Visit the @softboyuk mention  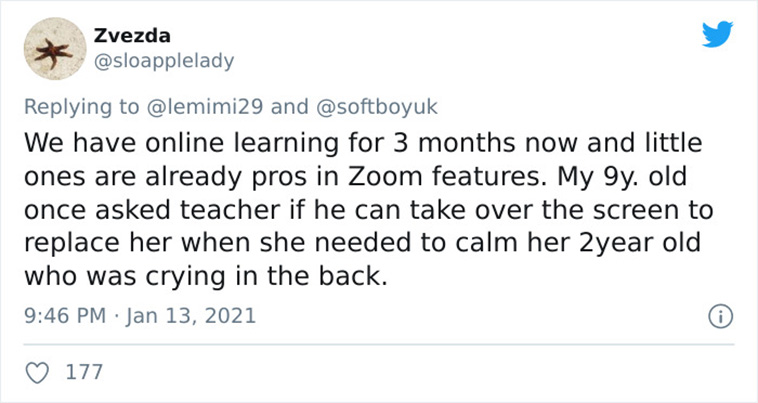pos(377,107)
